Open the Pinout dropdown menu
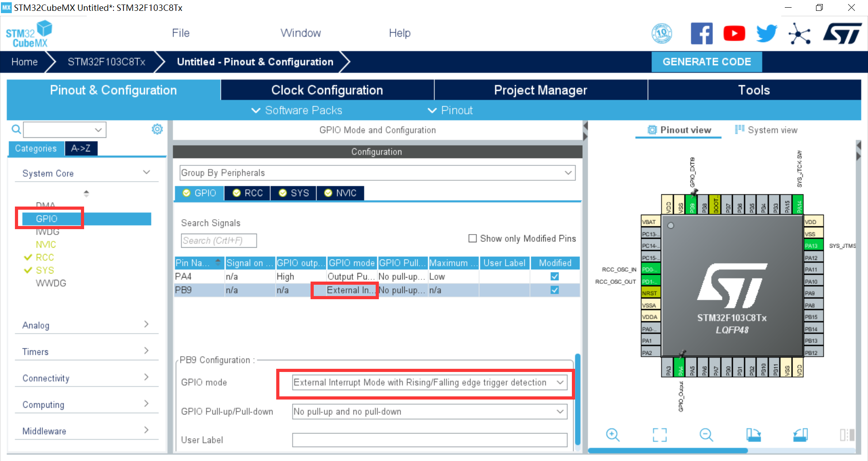This screenshot has height=461, width=868. click(450, 110)
